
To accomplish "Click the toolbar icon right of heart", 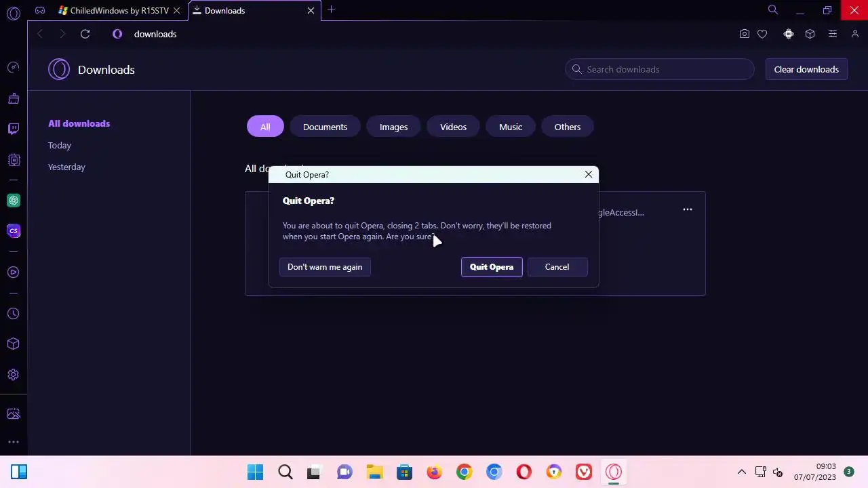I will click(788, 34).
